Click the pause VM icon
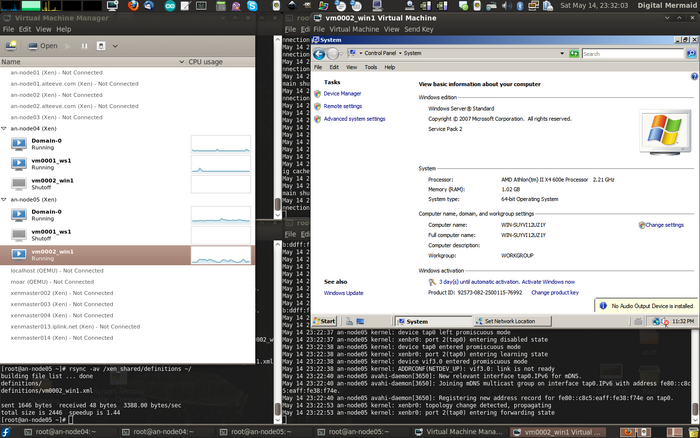 (x=84, y=46)
